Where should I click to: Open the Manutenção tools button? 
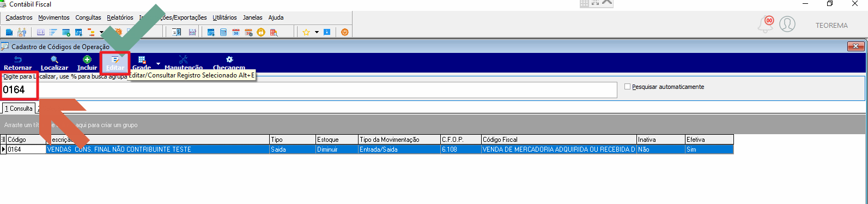(184, 63)
